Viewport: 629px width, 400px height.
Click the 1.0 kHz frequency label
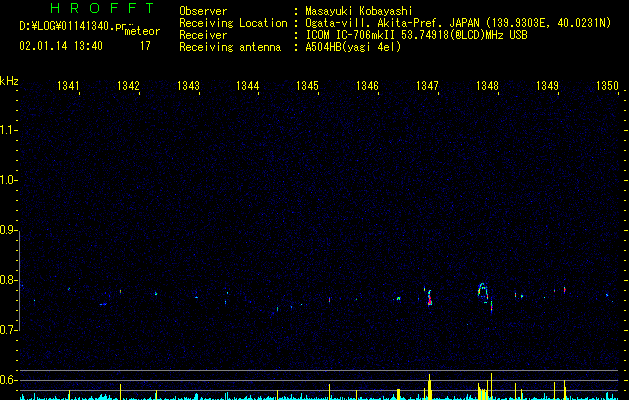pos(8,180)
